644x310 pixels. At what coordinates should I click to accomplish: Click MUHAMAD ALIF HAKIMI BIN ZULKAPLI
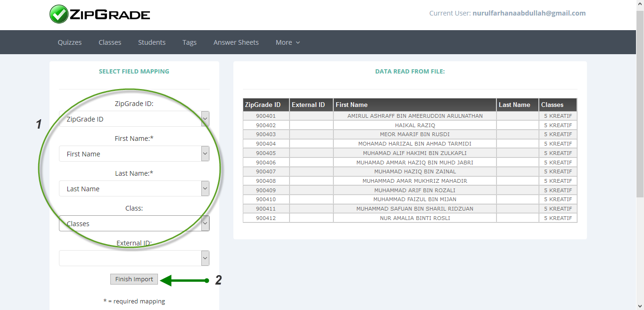[x=415, y=153]
